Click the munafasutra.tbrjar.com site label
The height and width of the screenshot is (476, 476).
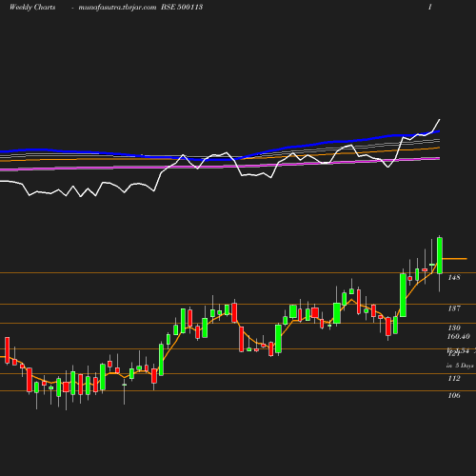tap(117, 8)
